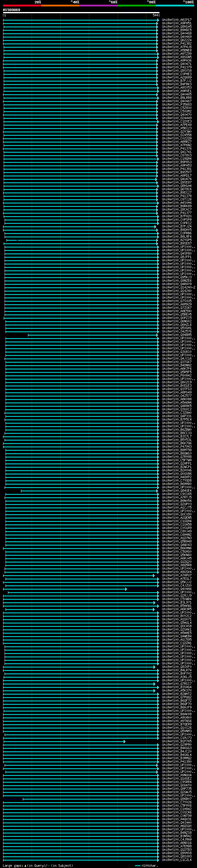Select the UniRef100_A9TZ99 label
197x868 pixels.
point(176,54)
